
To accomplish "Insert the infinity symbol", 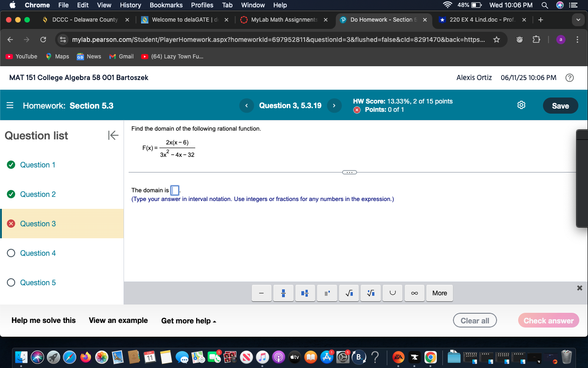I will point(414,293).
